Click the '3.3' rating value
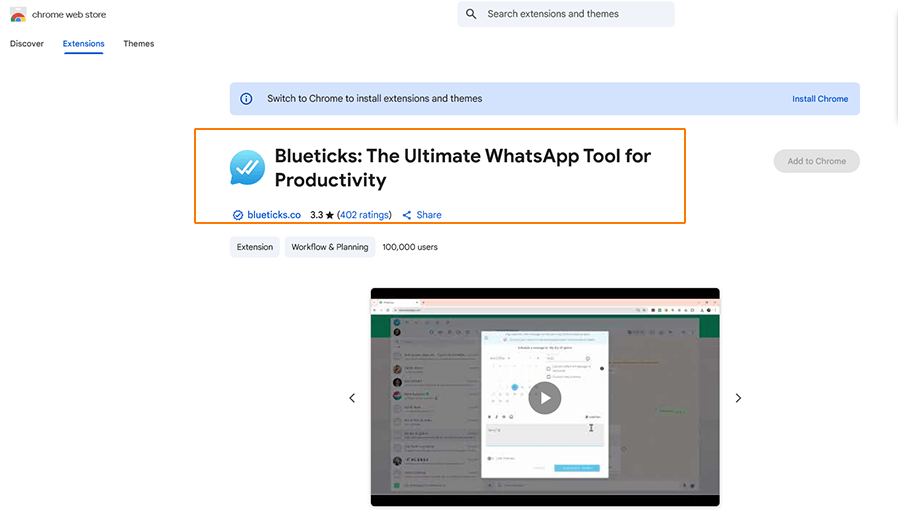900x515 pixels. pyautogui.click(x=316, y=215)
